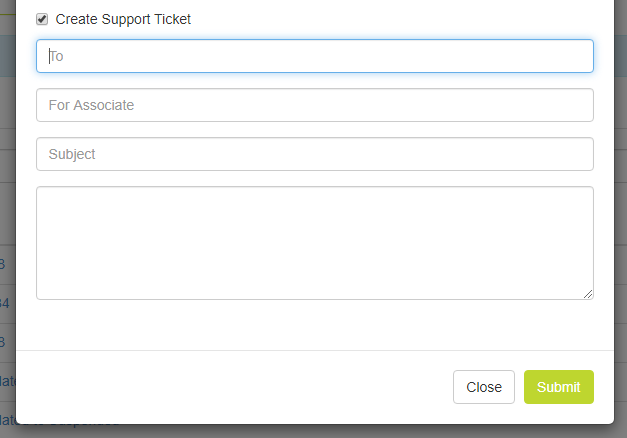The image size is (627, 438).
Task: Toggle the checkmark box beside Create Support Ticket
Action: click(42, 19)
